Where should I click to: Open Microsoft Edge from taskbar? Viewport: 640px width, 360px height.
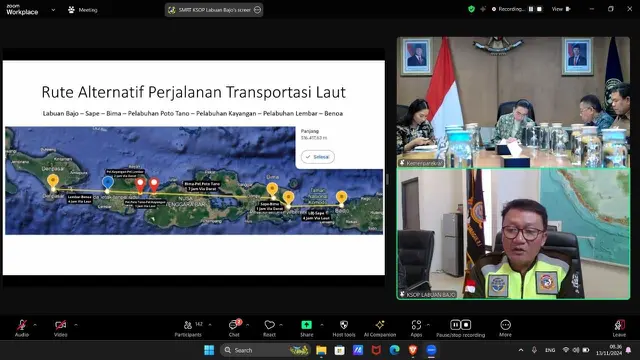click(394, 350)
